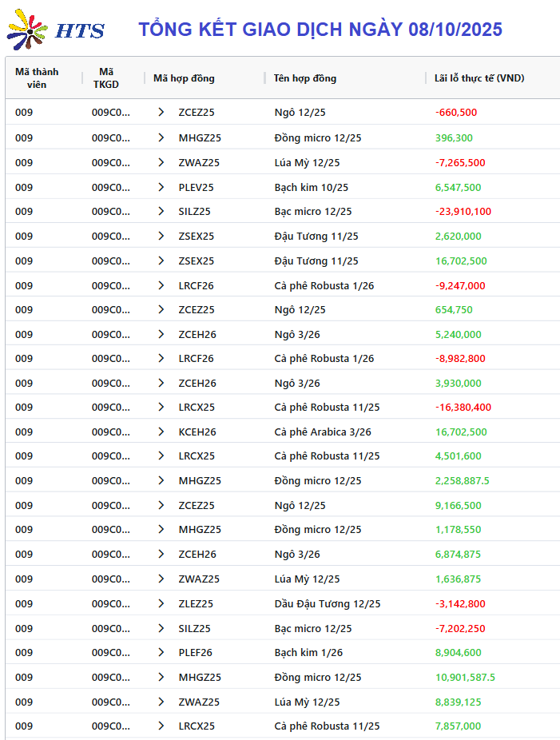Click the Mã hợp đồng column header

[184, 78]
